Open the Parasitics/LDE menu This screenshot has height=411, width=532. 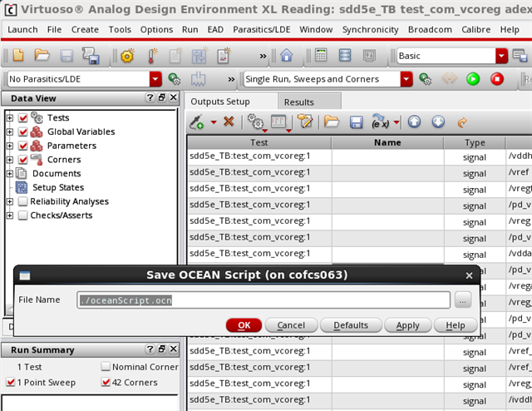tap(261, 30)
